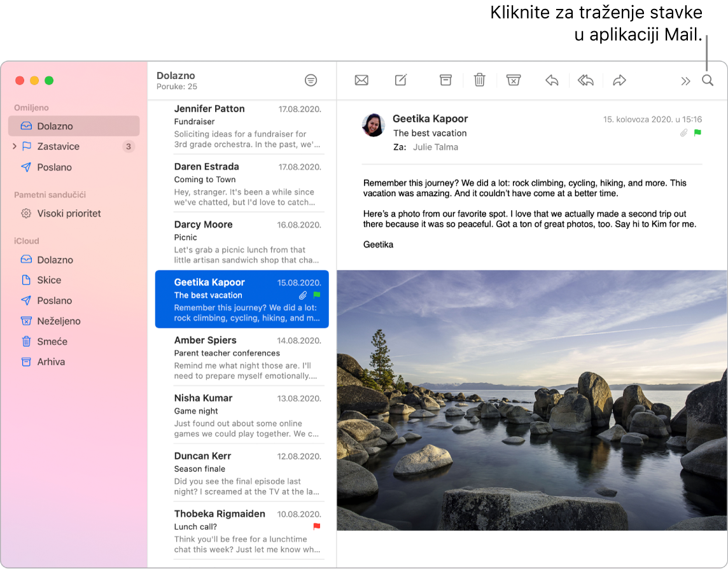Image resolution: width=728 pixels, height=569 pixels.
Task: Toggle the flag on Thobeka Rigmaiden's message
Action: pos(318,526)
